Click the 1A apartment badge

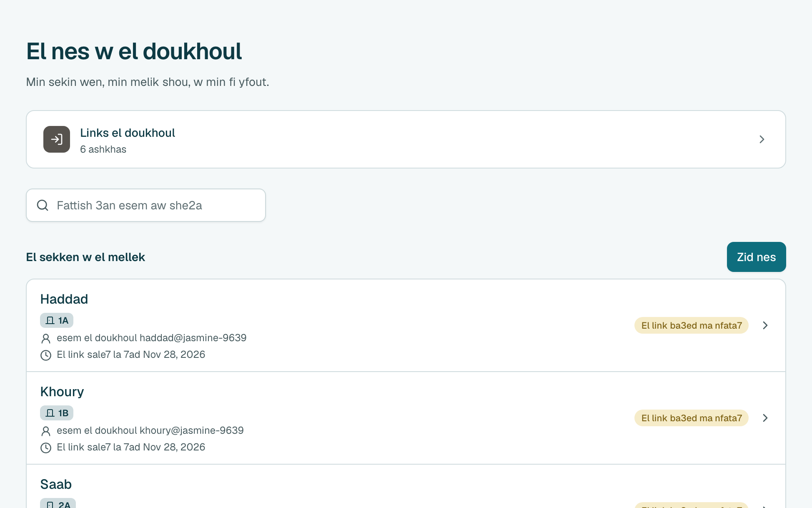click(57, 320)
